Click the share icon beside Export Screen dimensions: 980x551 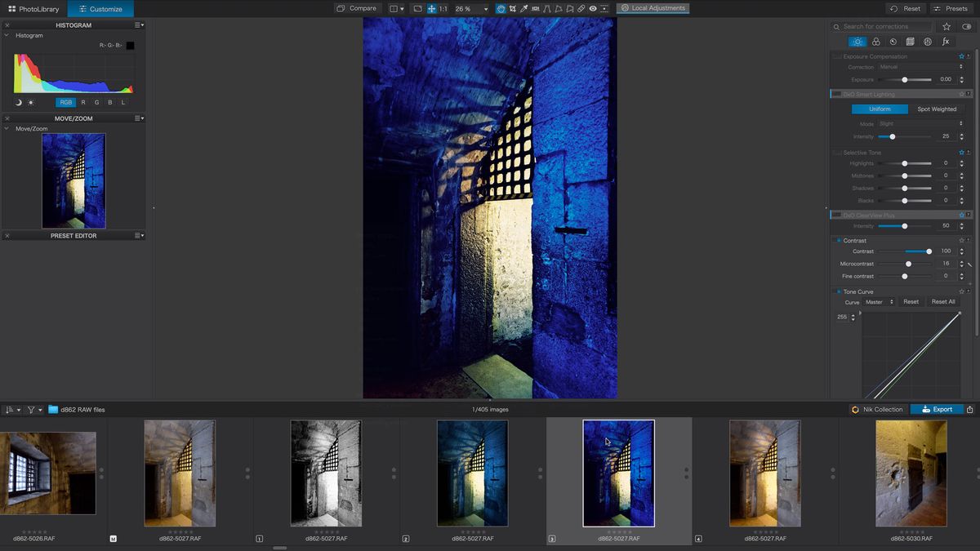pyautogui.click(x=969, y=410)
